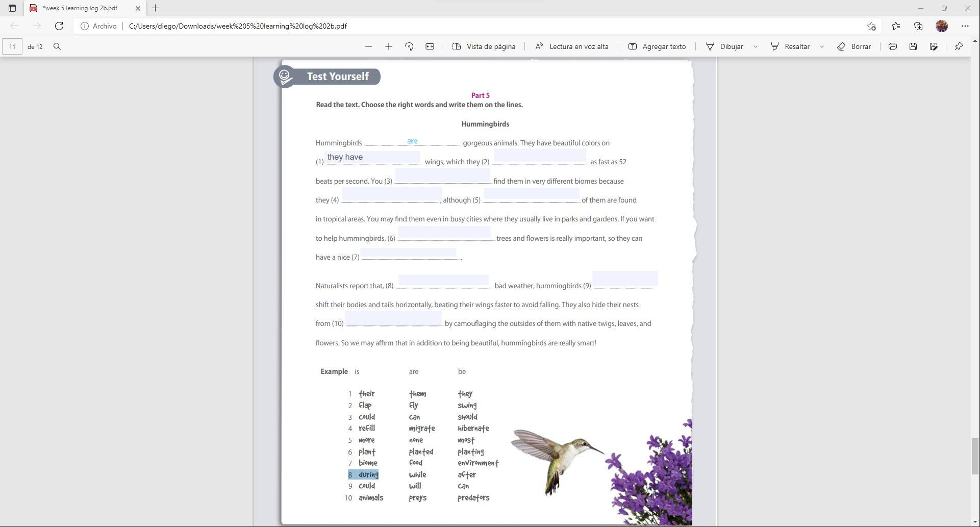Open browser settings and more menu
Viewport: 980px width, 527px height.
pos(965,26)
